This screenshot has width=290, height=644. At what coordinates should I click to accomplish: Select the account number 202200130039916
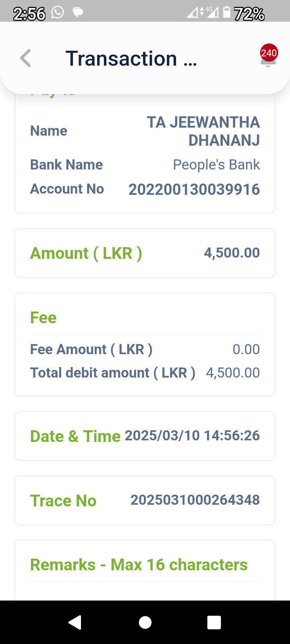pyautogui.click(x=194, y=190)
